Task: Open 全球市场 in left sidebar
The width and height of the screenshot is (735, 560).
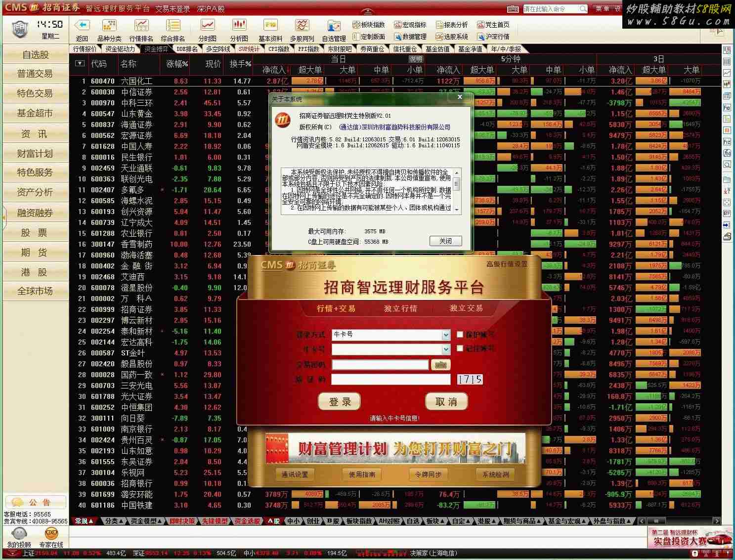Action: pyautogui.click(x=35, y=291)
